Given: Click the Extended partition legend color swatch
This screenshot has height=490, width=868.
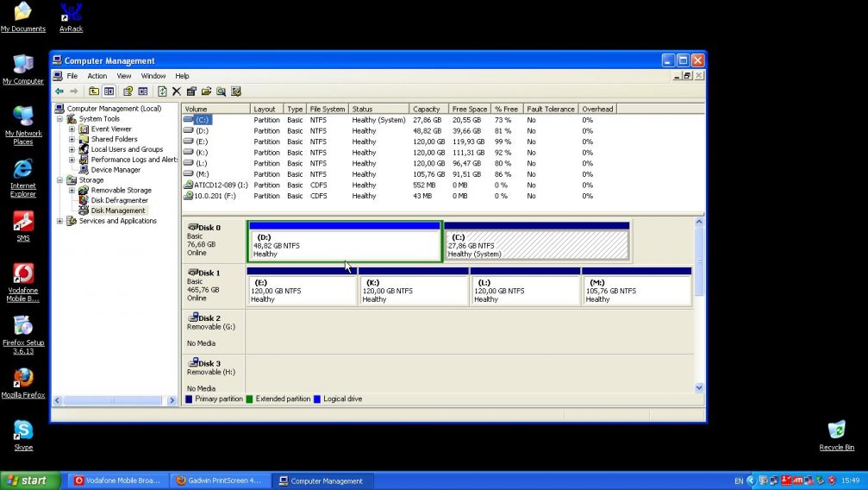Looking at the screenshot, I should coord(250,399).
